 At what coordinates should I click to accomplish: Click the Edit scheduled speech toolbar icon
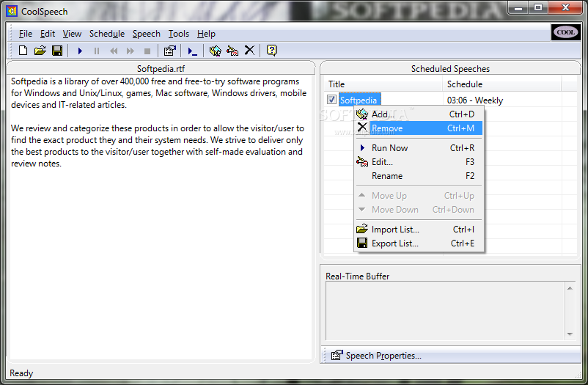coord(232,51)
